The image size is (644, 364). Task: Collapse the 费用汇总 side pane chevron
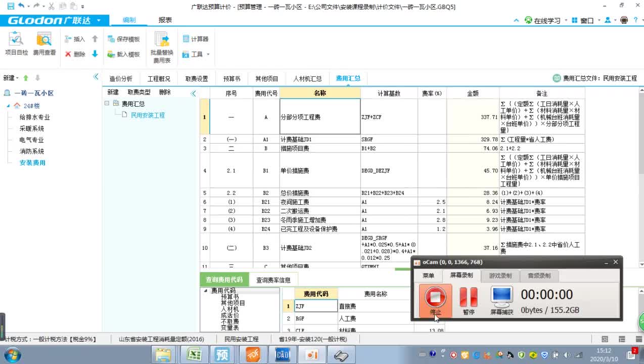tap(193, 94)
